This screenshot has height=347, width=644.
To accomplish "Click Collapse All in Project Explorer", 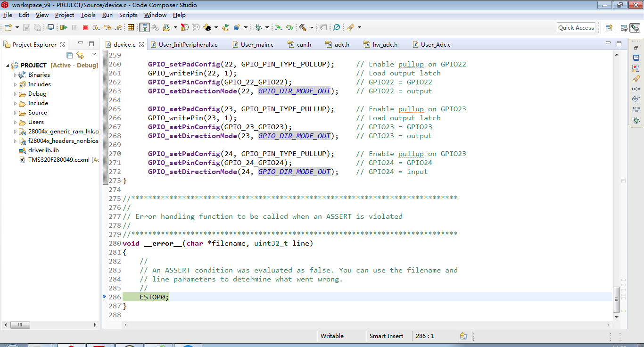I will point(70,55).
